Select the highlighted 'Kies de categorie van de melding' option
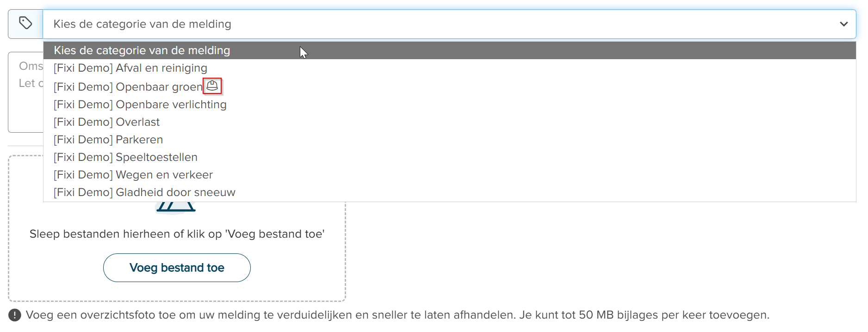868x332 pixels. click(449, 50)
